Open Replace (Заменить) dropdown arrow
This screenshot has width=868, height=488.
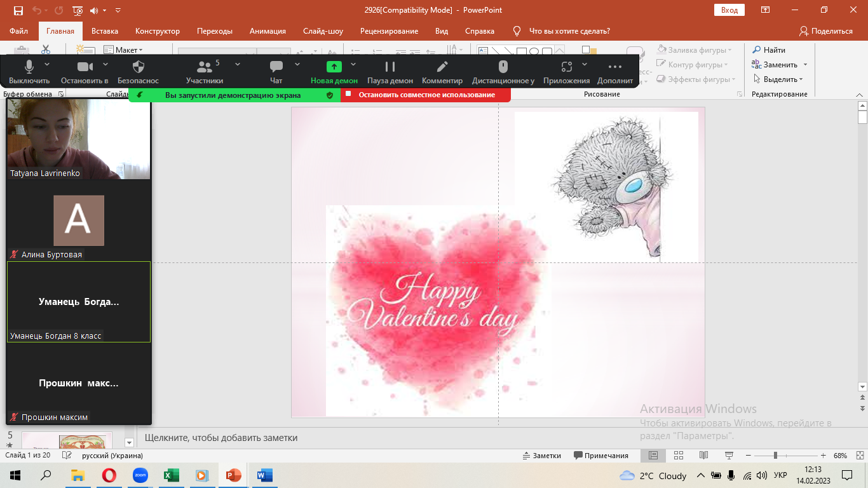tap(805, 64)
